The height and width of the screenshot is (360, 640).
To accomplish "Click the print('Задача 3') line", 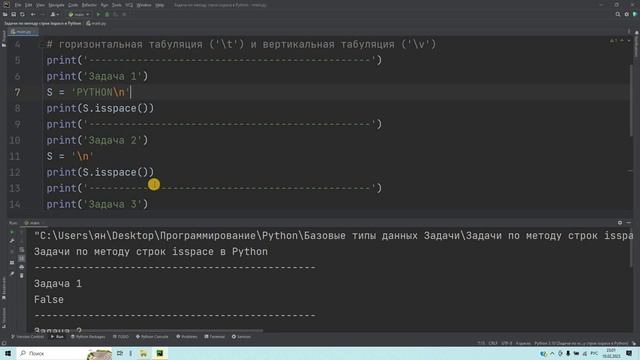I will [x=97, y=204].
